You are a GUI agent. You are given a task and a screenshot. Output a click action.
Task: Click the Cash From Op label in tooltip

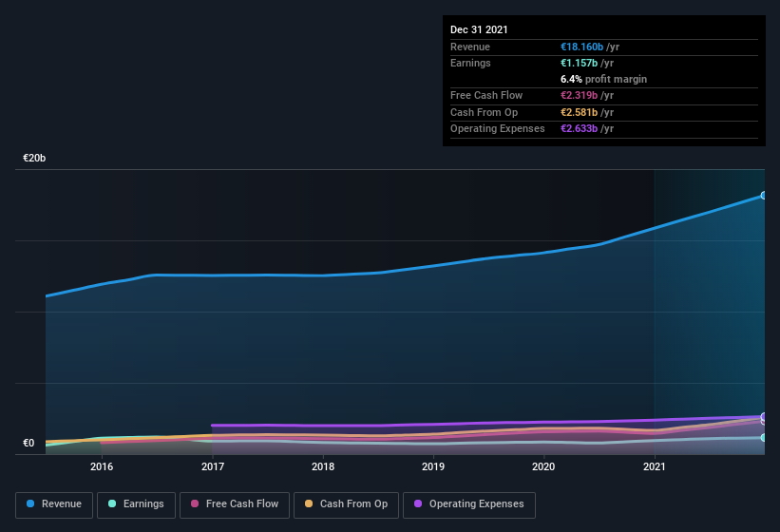tap(484, 112)
